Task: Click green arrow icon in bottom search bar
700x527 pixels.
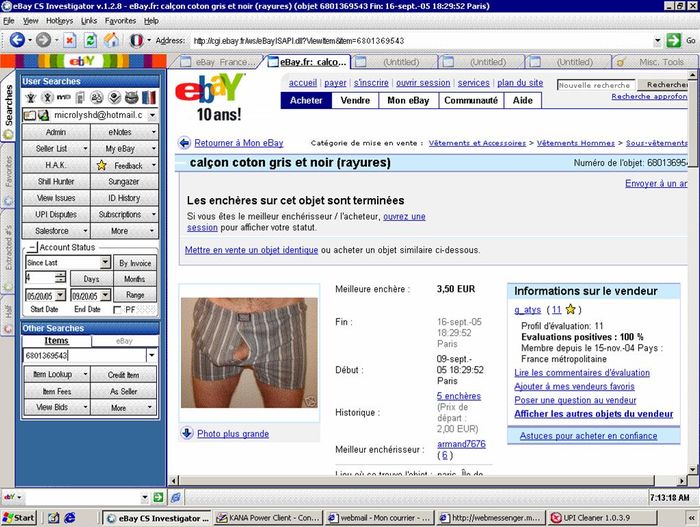Action: [158, 497]
